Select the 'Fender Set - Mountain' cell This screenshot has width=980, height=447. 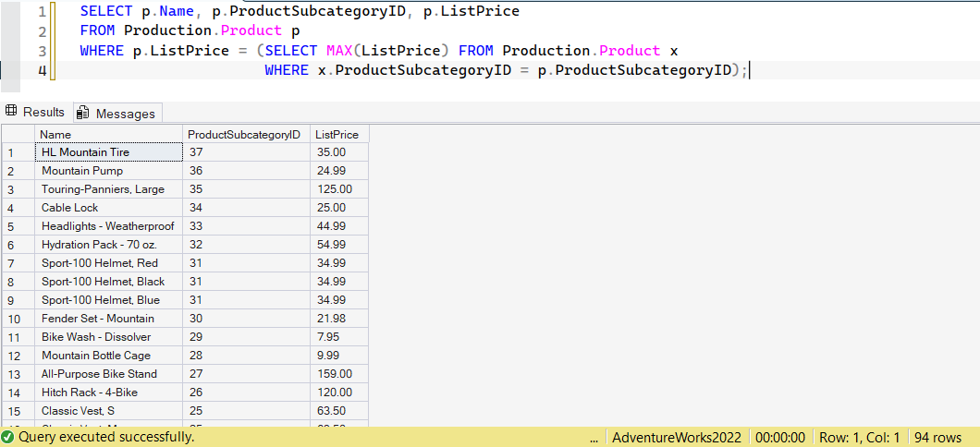coord(110,319)
